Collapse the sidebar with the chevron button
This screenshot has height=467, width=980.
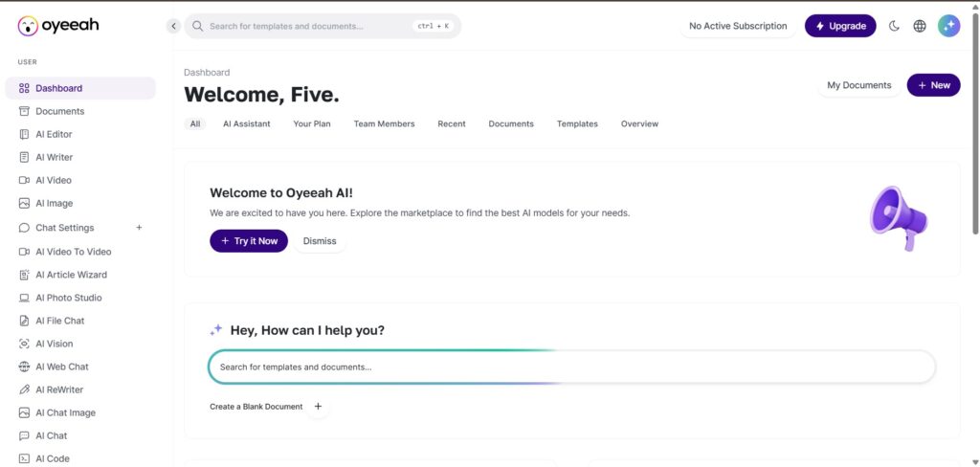pos(174,26)
